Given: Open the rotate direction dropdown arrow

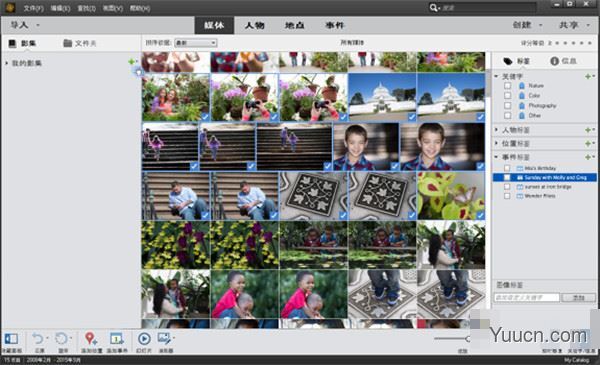Looking at the screenshot, I should [71, 338].
